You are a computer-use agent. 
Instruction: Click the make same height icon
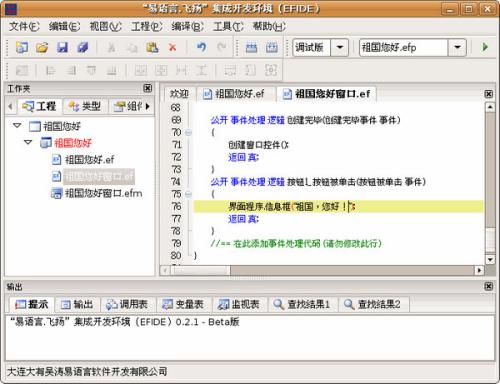click(x=251, y=70)
